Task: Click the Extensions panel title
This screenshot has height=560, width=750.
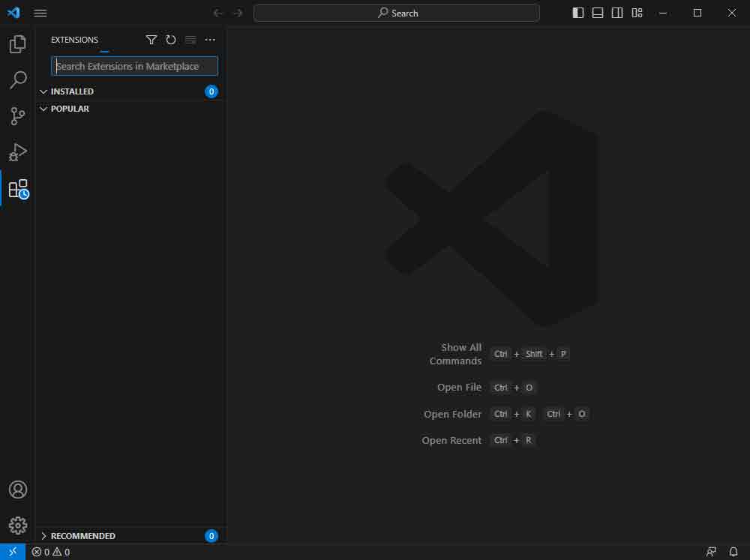Action: tap(74, 40)
